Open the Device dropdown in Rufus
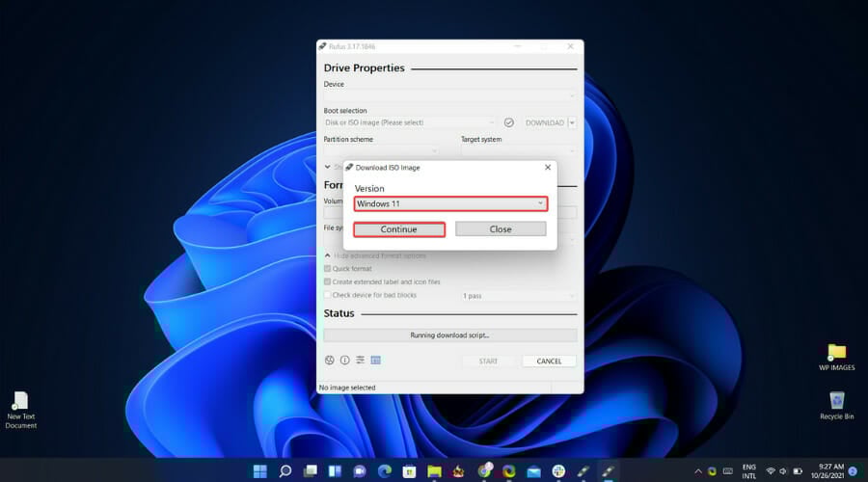 pos(450,95)
